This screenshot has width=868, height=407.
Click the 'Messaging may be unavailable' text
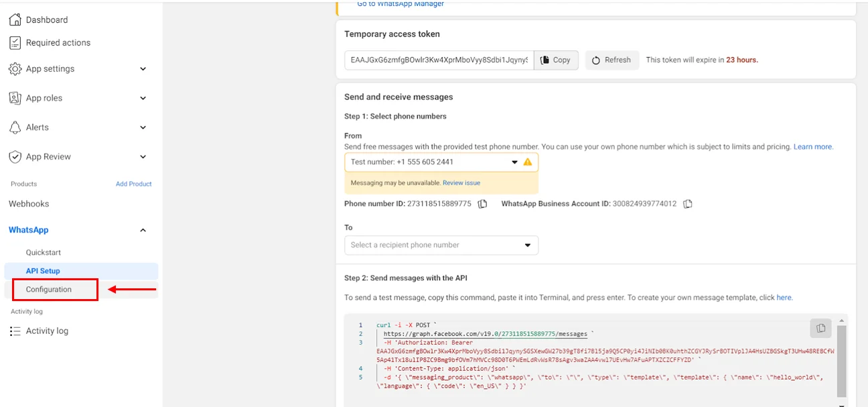point(396,182)
